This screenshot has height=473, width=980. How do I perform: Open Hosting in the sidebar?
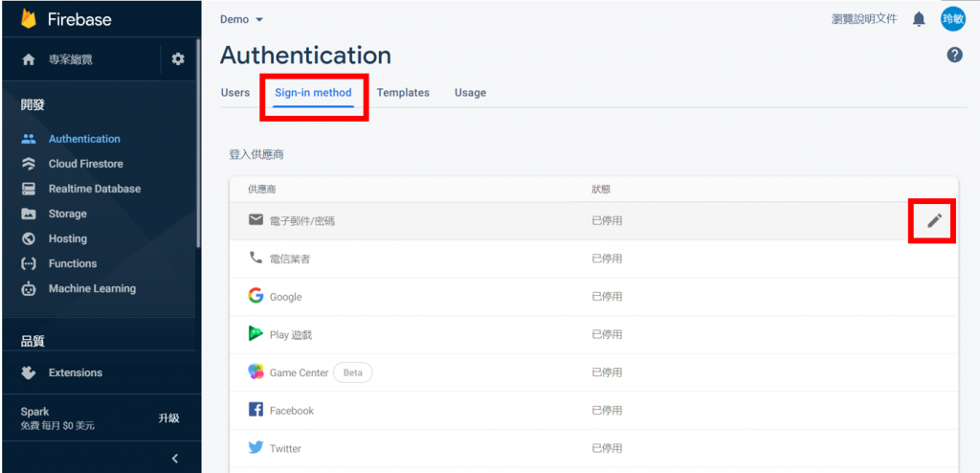click(x=68, y=238)
